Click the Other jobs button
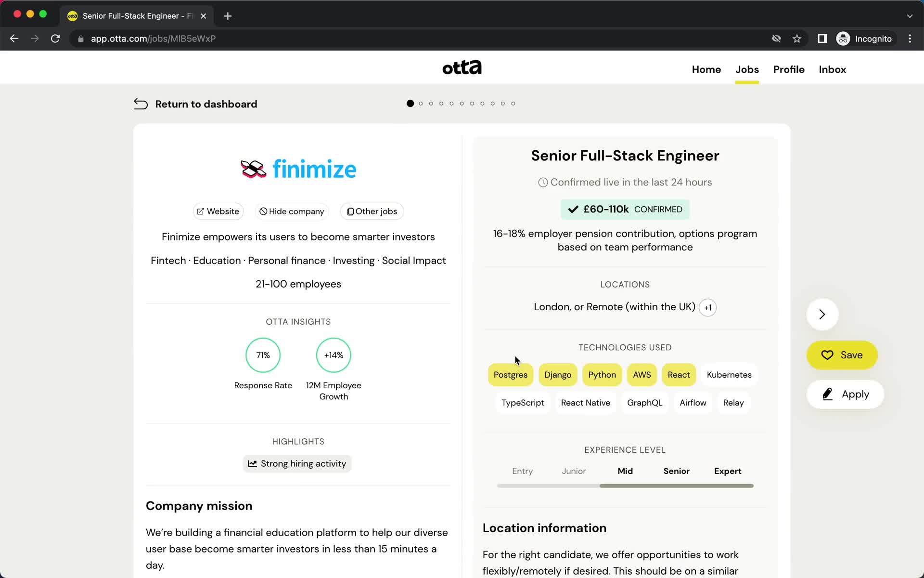This screenshot has width=924, height=578. click(372, 211)
